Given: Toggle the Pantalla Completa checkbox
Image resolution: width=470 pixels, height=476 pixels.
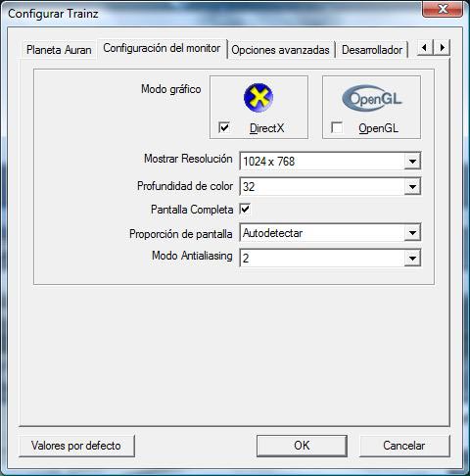Looking at the screenshot, I should tap(245, 209).
